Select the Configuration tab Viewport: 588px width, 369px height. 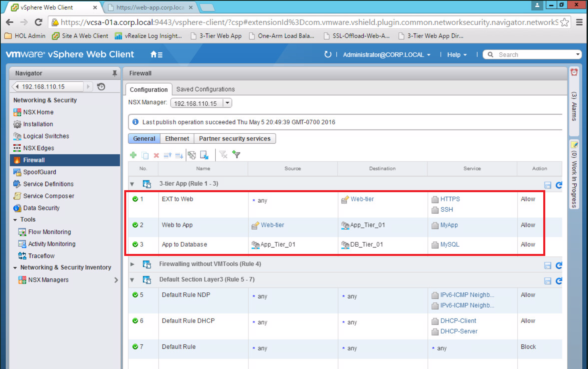[149, 90]
